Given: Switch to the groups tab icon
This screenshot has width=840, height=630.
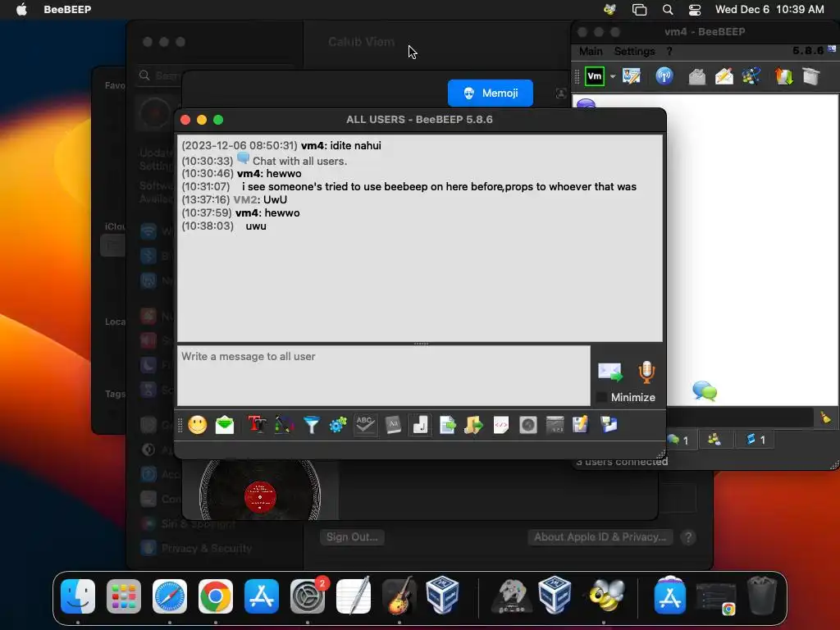Looking at the screenshot, I should click(714, 440).
